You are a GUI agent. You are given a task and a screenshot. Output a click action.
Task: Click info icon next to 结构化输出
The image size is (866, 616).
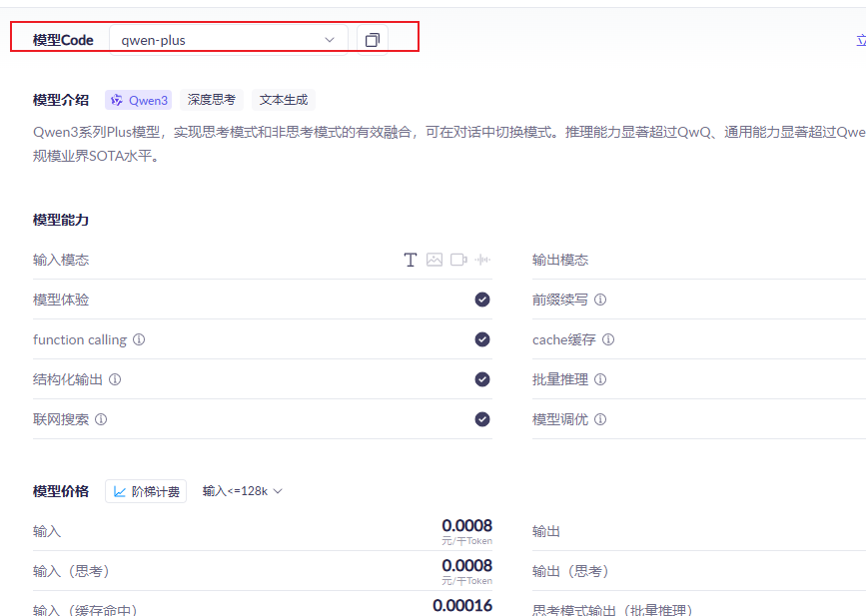point(115,379)
